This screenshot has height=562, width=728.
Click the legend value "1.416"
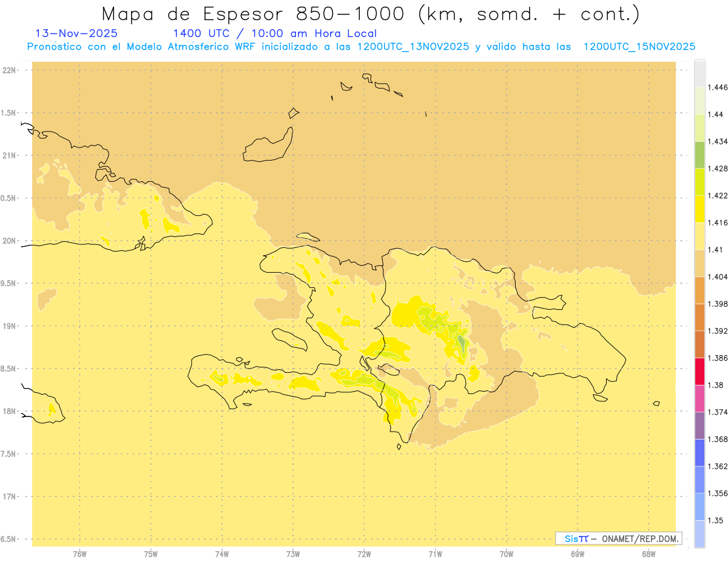point(718,222)
